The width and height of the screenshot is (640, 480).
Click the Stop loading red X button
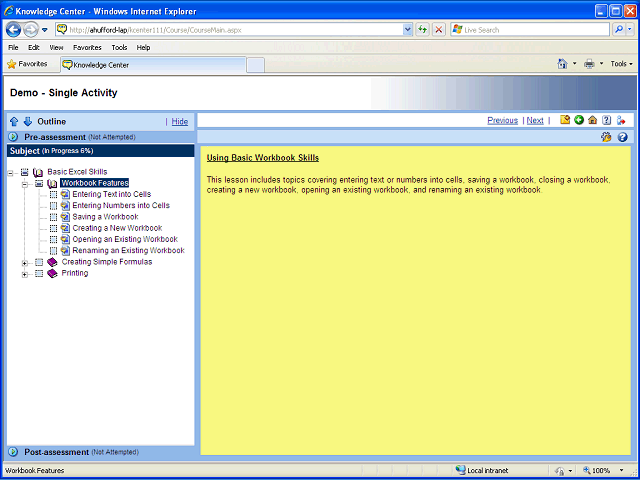[439, 30]
